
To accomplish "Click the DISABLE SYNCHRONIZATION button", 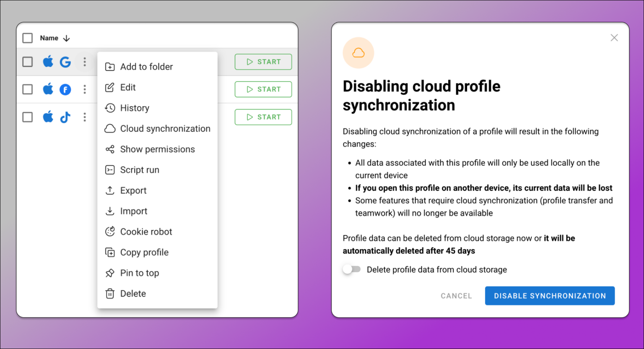I will 550,296.
